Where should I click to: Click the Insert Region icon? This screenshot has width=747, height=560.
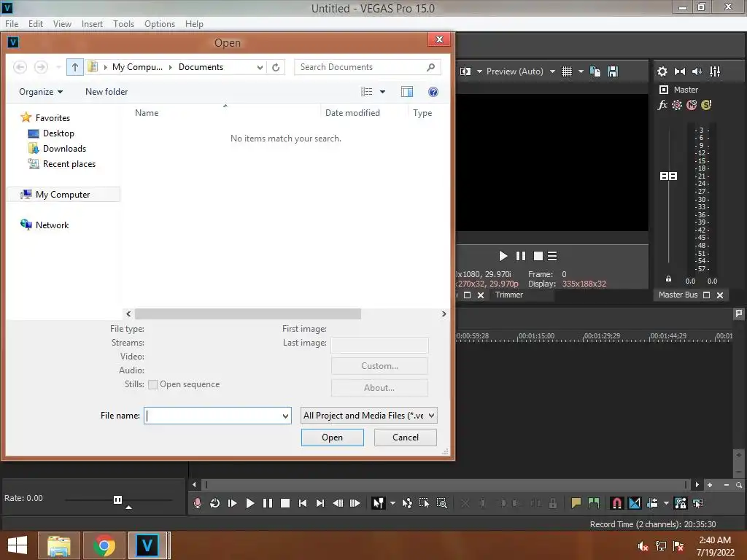point(594,503)
